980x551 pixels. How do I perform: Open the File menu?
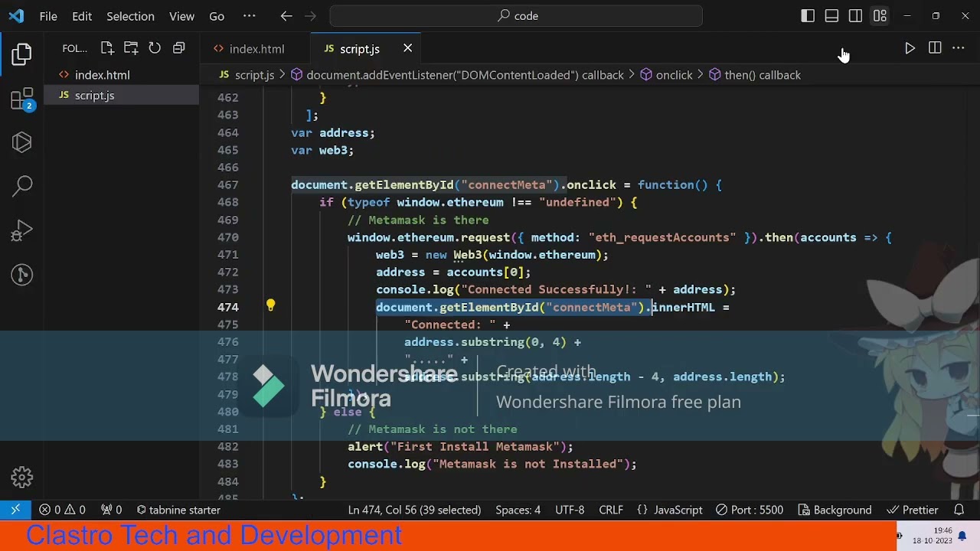(x=48, y=16)
